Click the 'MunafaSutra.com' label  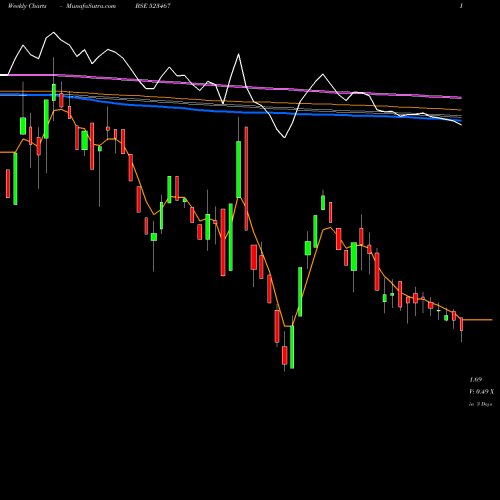pos(91,6)
